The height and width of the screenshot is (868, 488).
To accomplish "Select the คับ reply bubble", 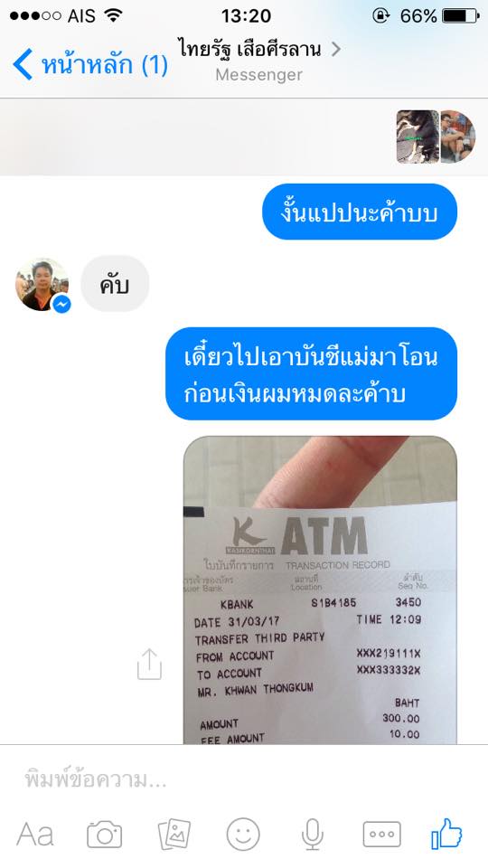I will (115, 284).
